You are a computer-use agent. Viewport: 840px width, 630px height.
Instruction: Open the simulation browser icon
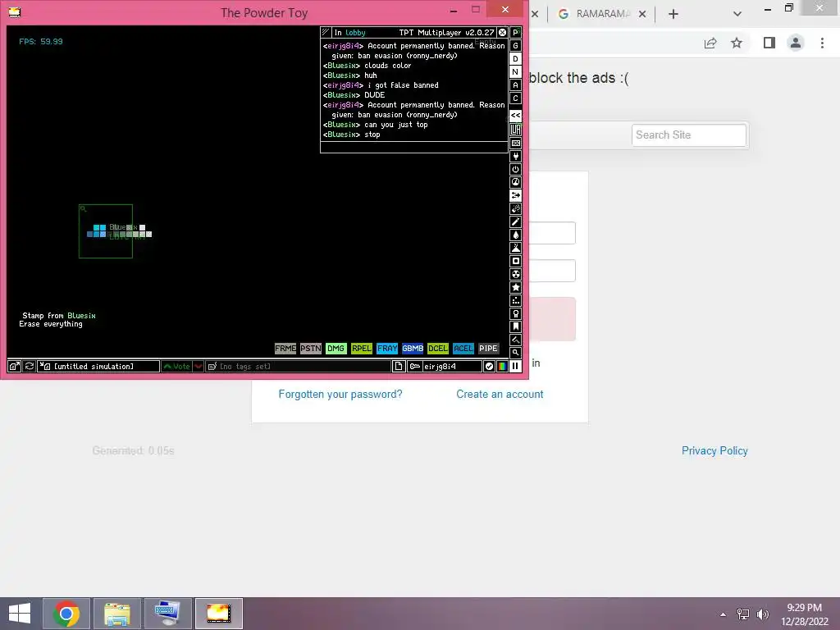15,367
